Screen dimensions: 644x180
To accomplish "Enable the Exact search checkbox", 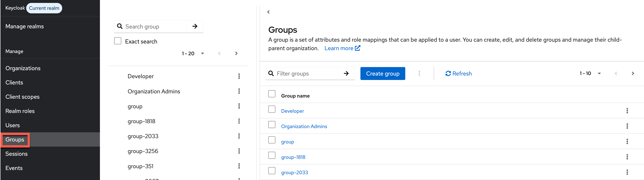I will [x=118, y=41].
